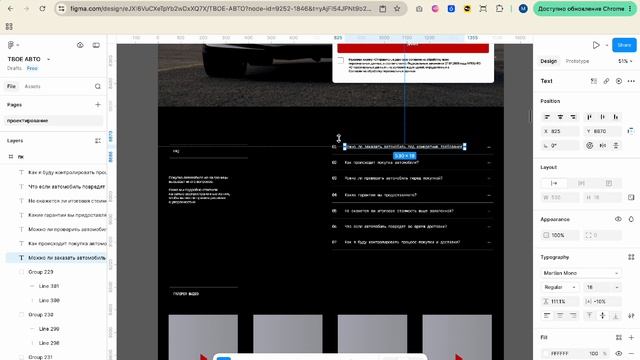Edit the letter spacing field
Image resolution: width=640 pixels, height=360 pixels.
click(x=602, y=302)
